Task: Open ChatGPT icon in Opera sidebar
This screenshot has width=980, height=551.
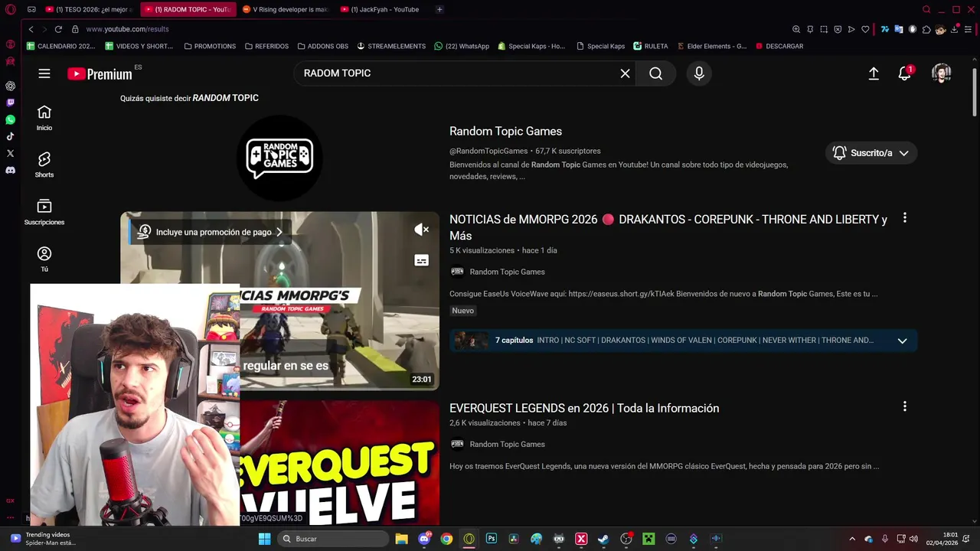Action: pyautogui.click(x=10, y=86)
